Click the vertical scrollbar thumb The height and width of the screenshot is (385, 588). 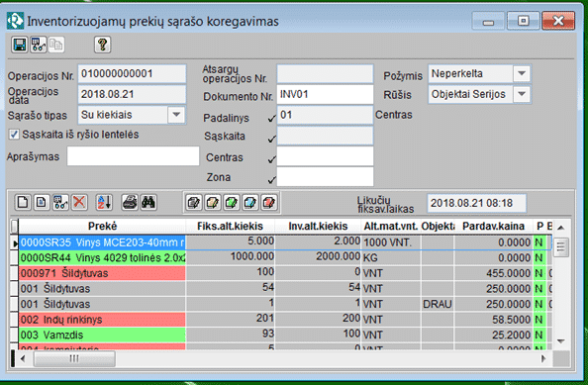tap(561, 247)
